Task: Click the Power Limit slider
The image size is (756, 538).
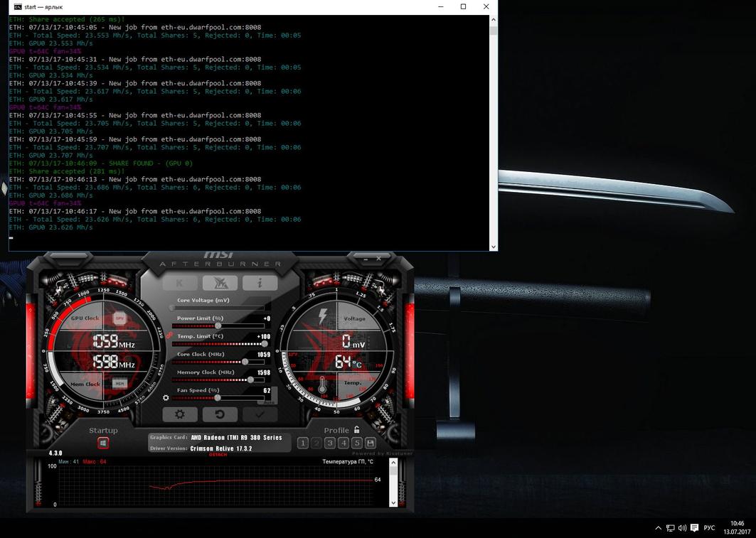Action: 218,326
